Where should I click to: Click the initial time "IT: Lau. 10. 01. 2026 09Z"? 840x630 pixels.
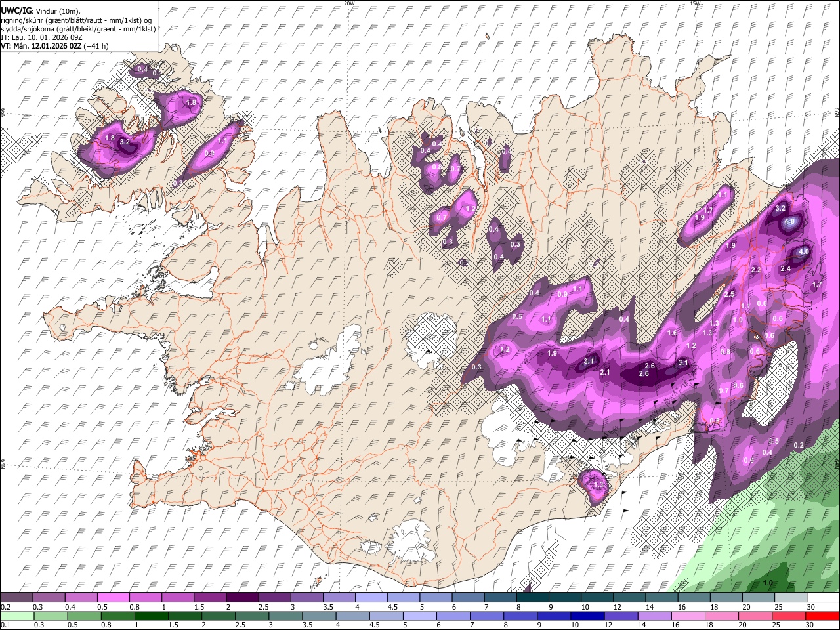coord(41,37)
